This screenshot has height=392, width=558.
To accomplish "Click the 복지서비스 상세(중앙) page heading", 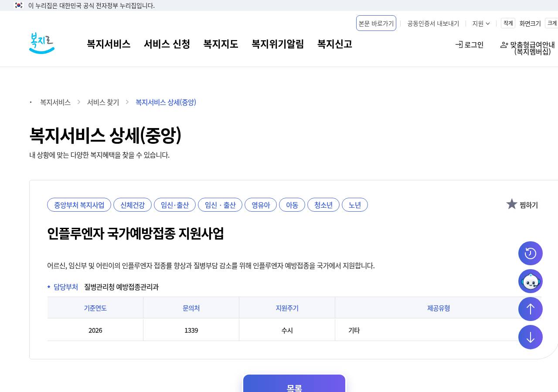I will pyautogui.click(x=105, y=135).
